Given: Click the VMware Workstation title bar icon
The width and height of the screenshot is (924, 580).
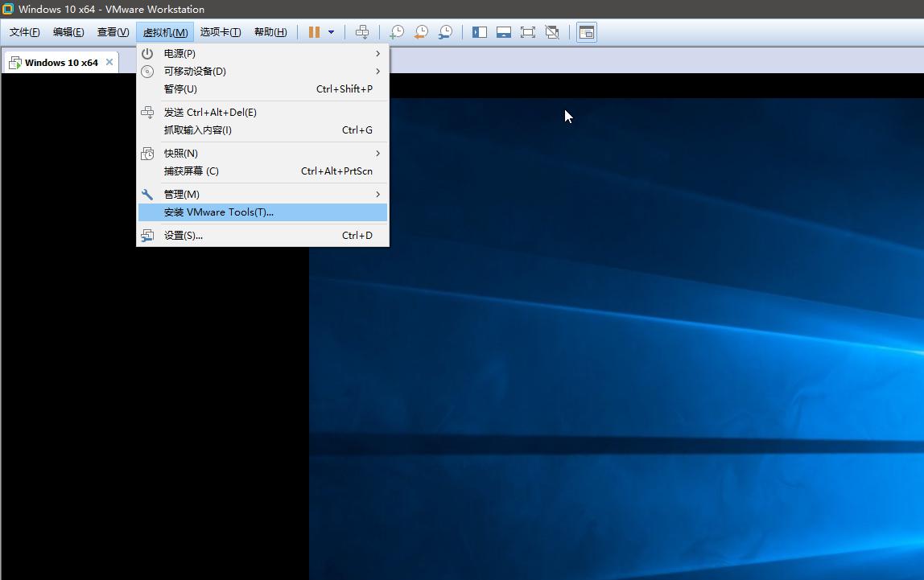Looking at the screenshot, I should (8, 9).
